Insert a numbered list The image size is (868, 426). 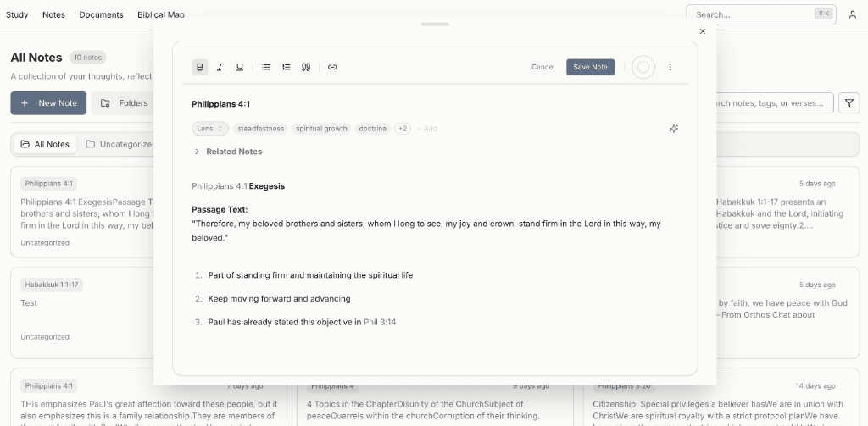287,67
